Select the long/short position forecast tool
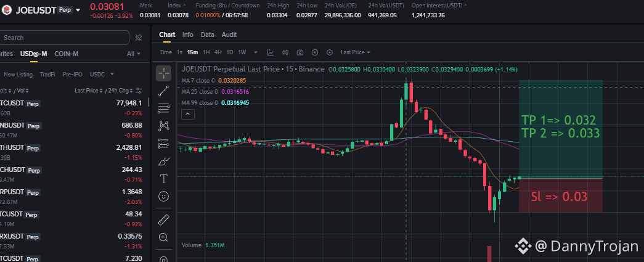The height and width of the screenshot is (262, 644). [164, 144]
